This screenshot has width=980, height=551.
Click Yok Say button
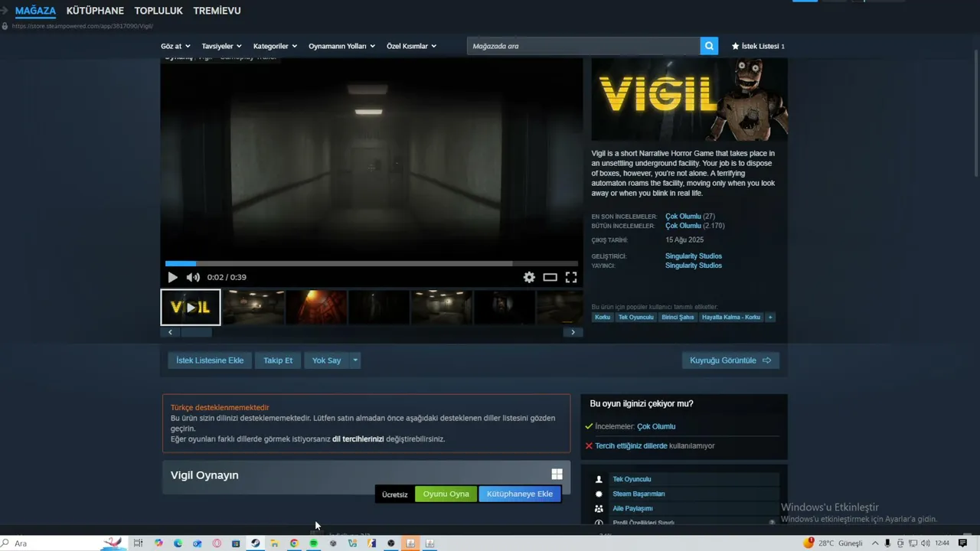[327, 360]
